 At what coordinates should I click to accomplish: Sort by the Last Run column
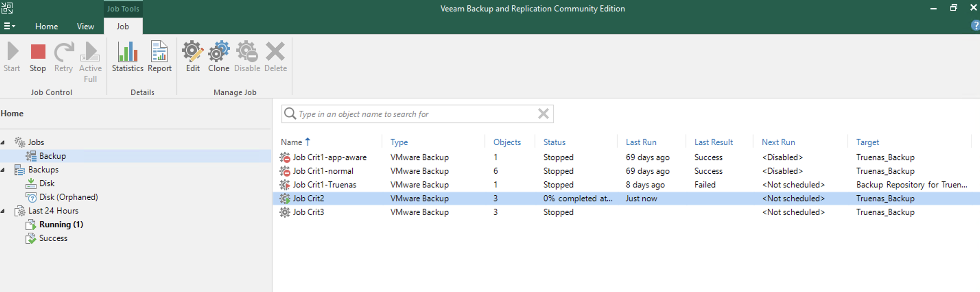click(x=641, y=142)
